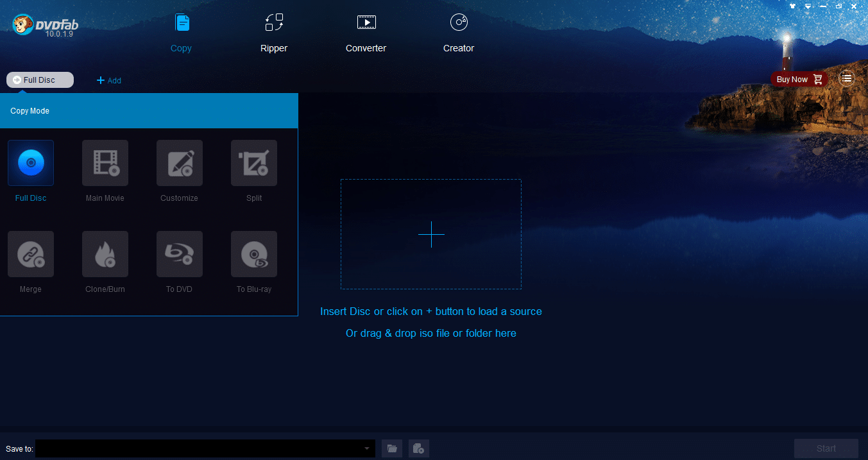Click + Add to load a source
The height and width of the screenshot is (460, 868).
click(108, 80)
